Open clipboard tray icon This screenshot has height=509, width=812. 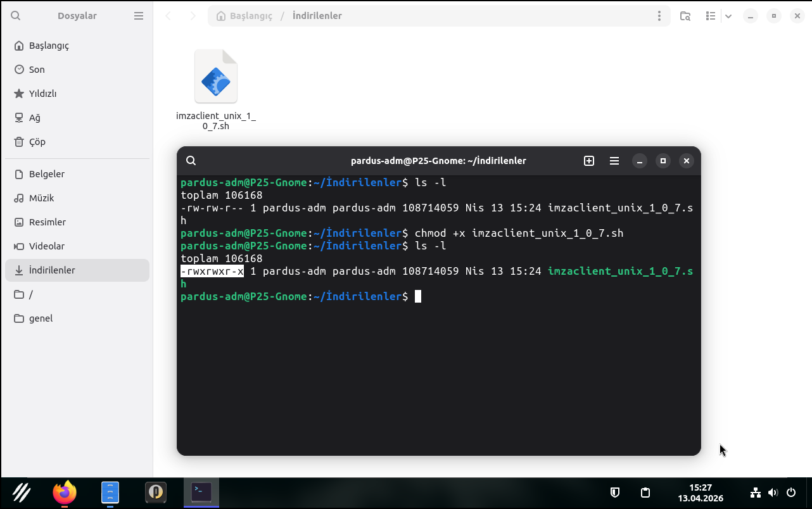(645, 493)
